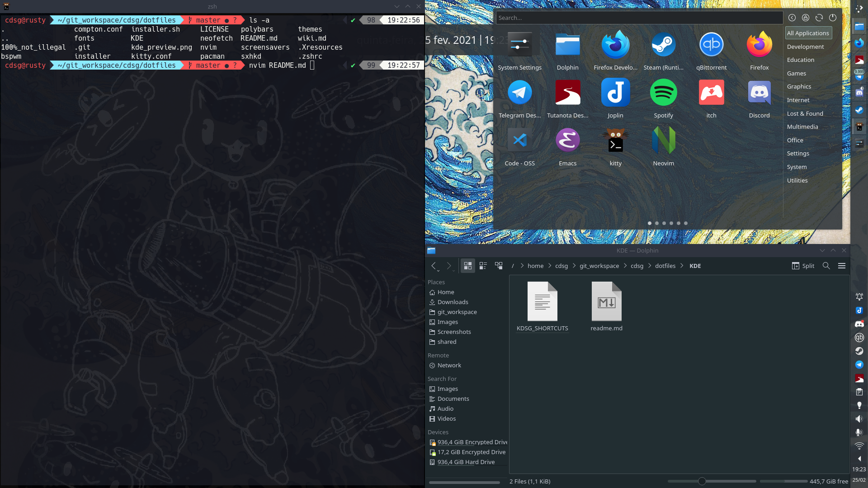The width and height of the screenshot is (868, 488).
Task: Show hidden system tray icons arrow
Action: (859, 459)
